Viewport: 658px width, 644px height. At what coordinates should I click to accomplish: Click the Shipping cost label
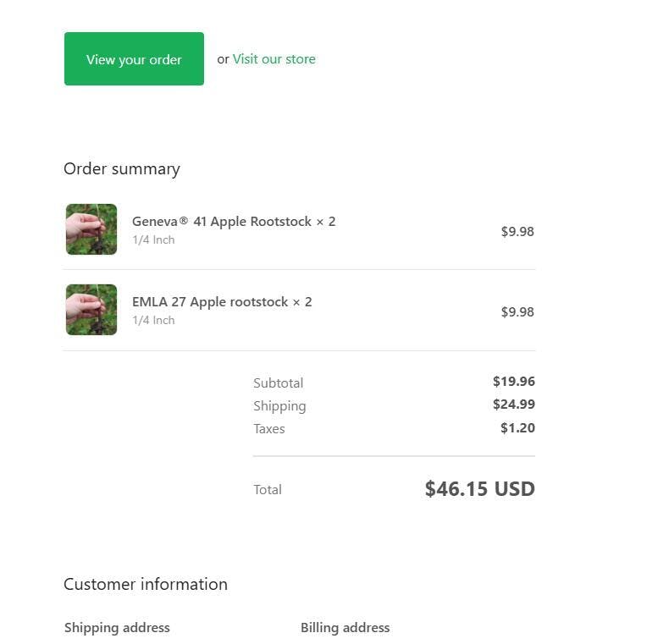[279, 405]
